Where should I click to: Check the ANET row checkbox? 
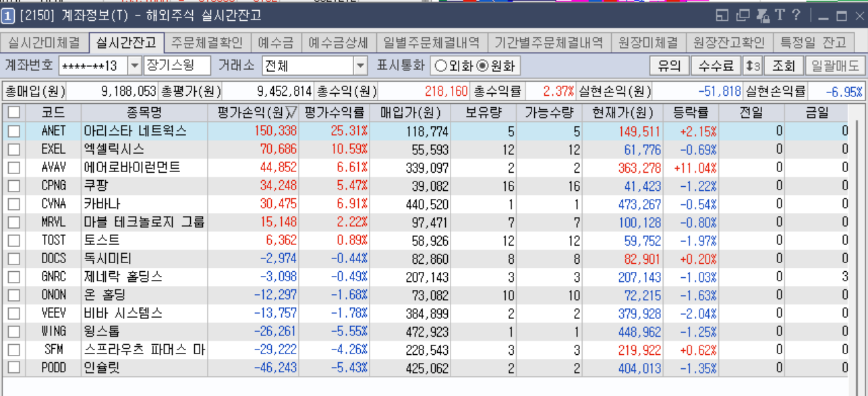13,132
